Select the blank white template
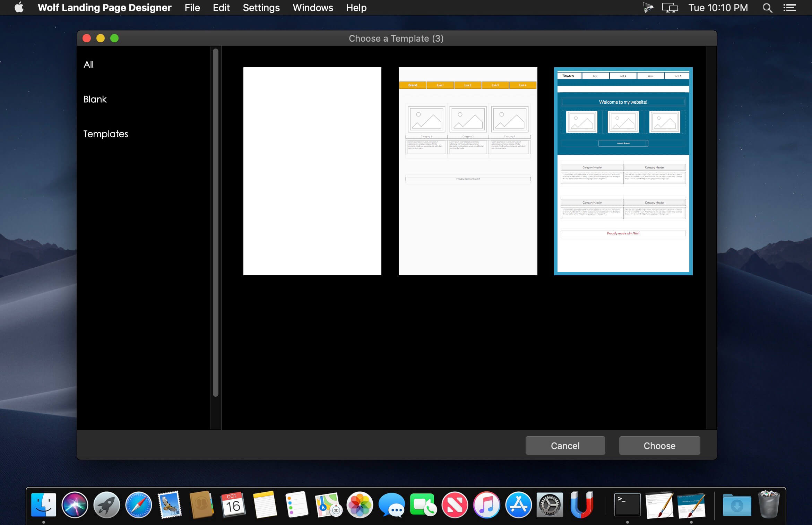Viewport: 812px width, 525px height. click(312, 171)
